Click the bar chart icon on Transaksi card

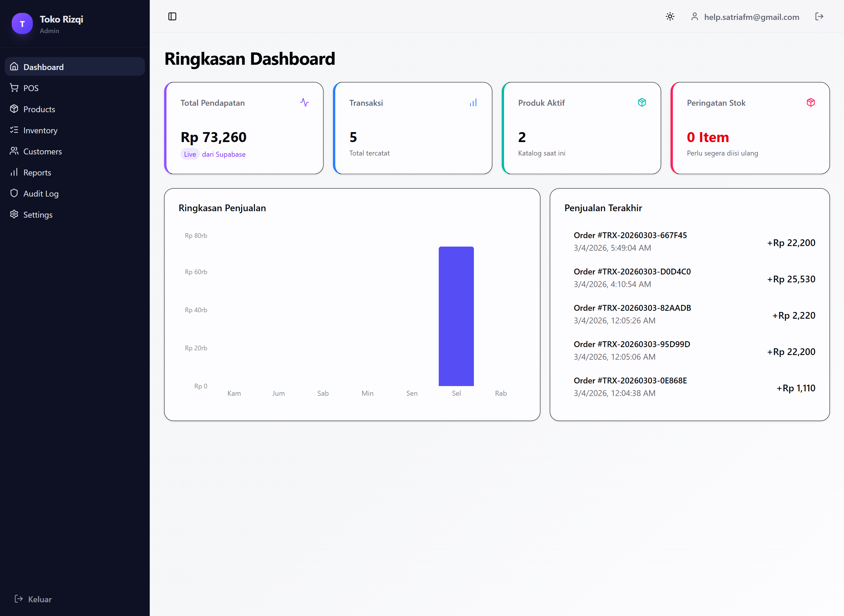coord(473,103)
